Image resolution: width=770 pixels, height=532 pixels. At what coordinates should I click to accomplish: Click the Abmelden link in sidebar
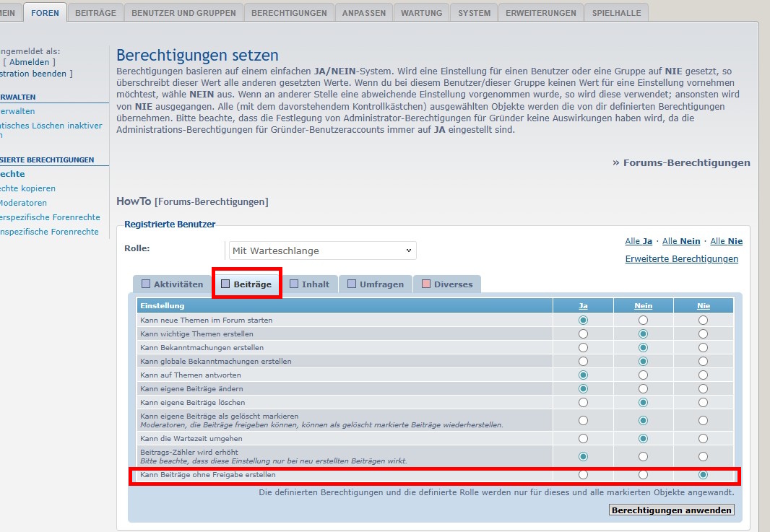30,62
